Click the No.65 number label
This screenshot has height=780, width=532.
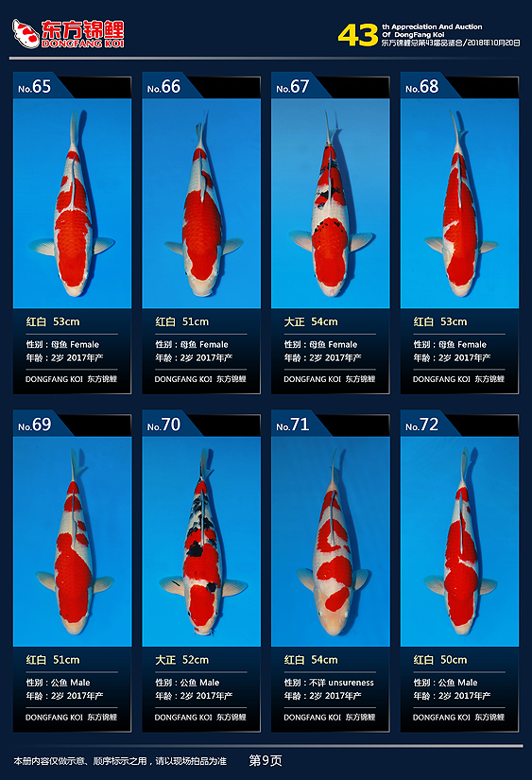34,87
